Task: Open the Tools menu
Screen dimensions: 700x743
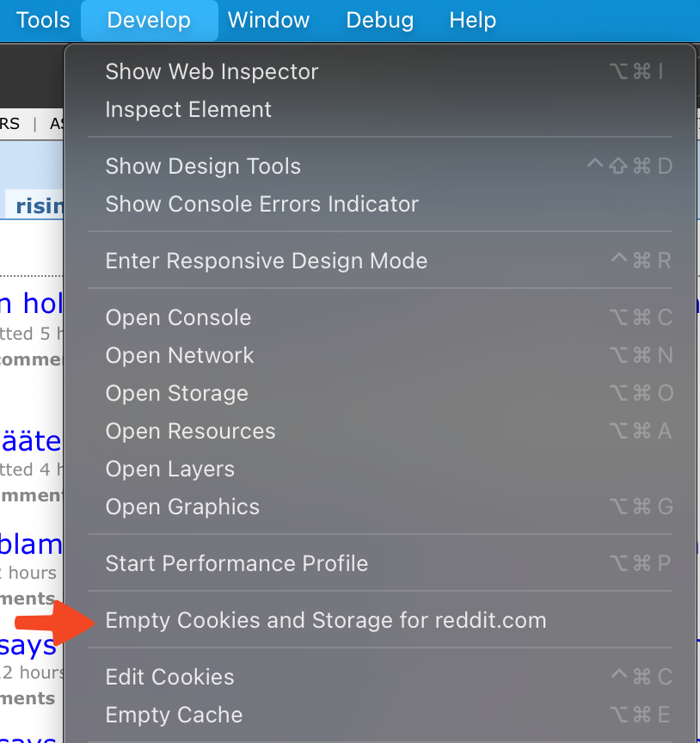Action: coord(43,20)
